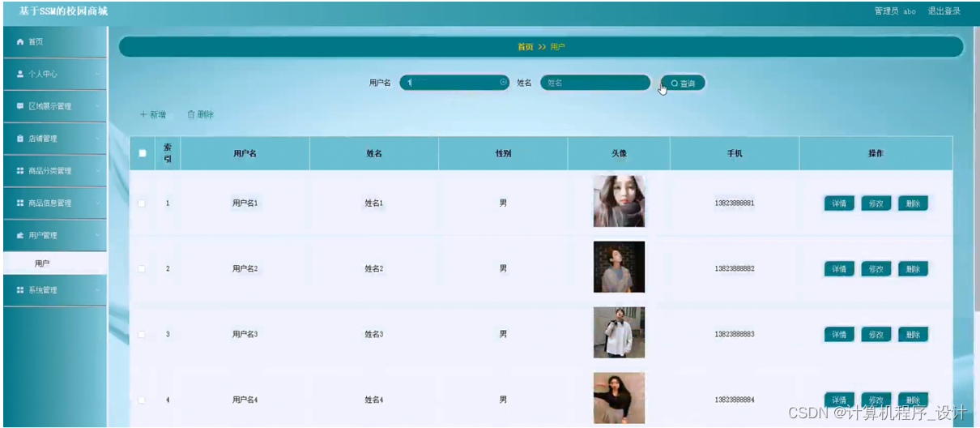The height and width of the screenshot is (428, 980).
Task: Open the avatar thumbnail of 用户名4
Action: 619,398
